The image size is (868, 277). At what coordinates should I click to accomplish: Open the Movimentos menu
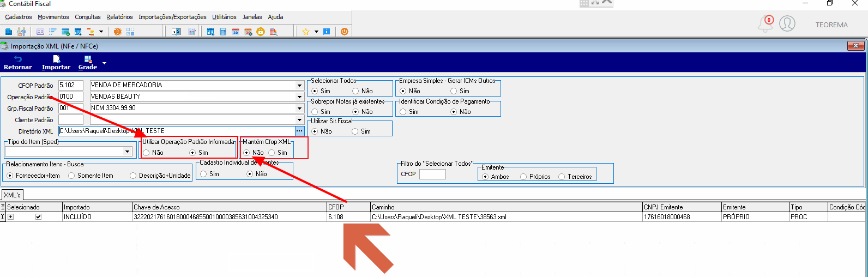click(53, 17)
